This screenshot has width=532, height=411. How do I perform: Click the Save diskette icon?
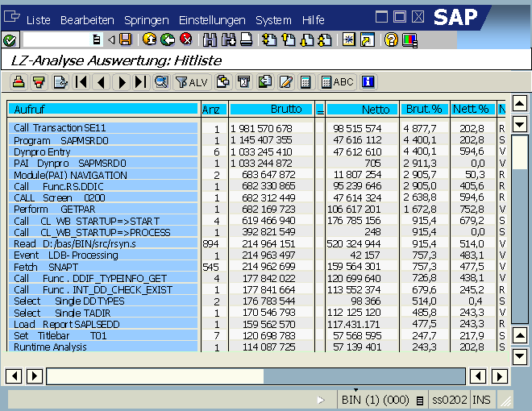(x=125, y=39)
